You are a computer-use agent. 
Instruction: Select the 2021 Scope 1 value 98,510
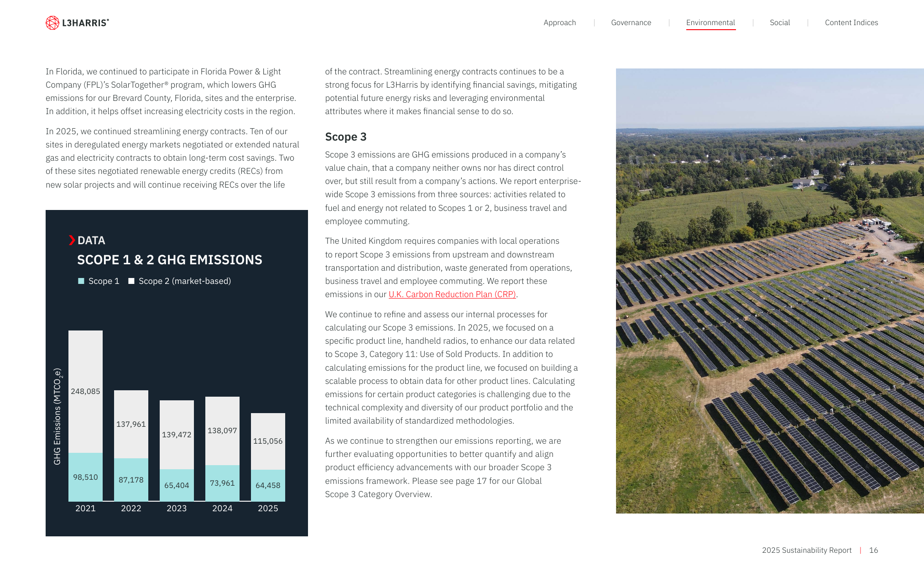tap(85, 477)
